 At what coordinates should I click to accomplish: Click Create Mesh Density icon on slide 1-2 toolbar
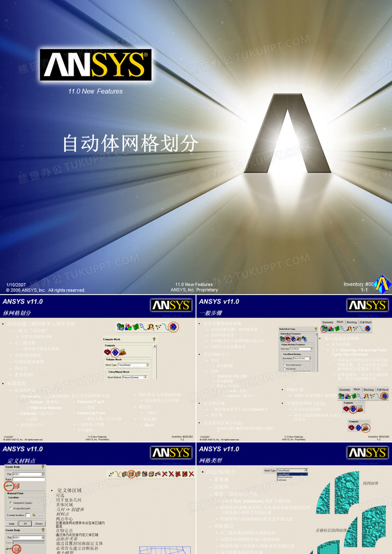point(150,327)
